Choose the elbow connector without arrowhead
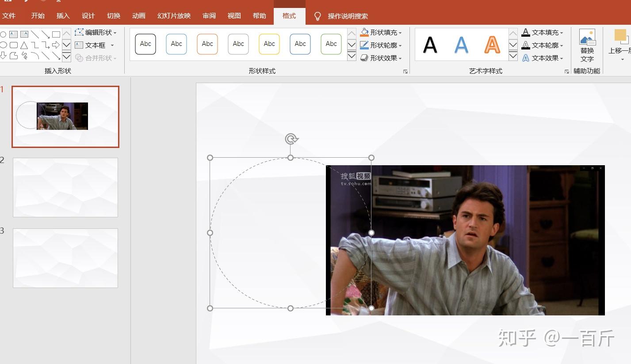The image size is (631, 364). [34, 45]
